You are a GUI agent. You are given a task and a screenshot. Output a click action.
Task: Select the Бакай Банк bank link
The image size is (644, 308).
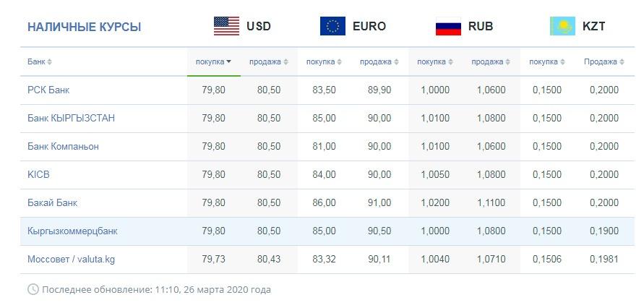pos(52,203)
